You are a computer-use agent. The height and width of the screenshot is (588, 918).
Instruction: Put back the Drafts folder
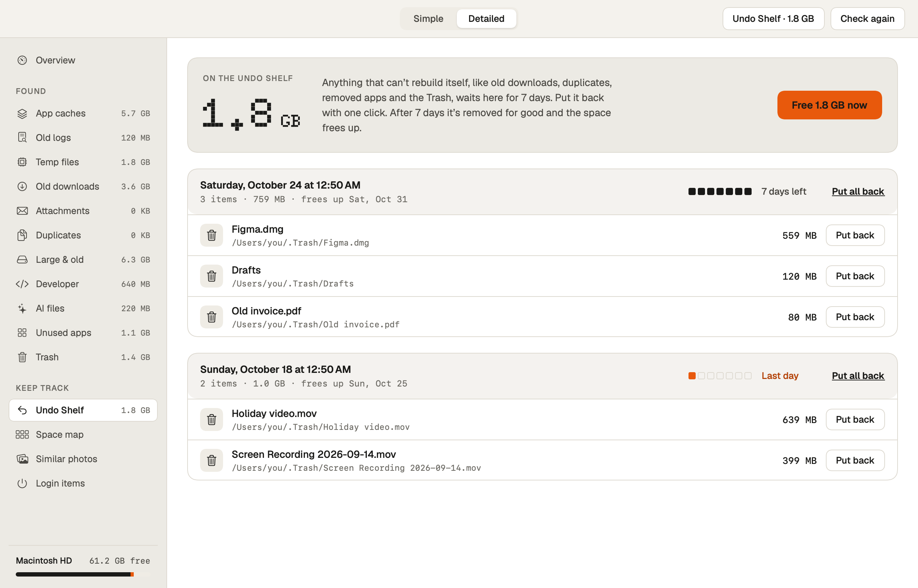tap(855, 276)
